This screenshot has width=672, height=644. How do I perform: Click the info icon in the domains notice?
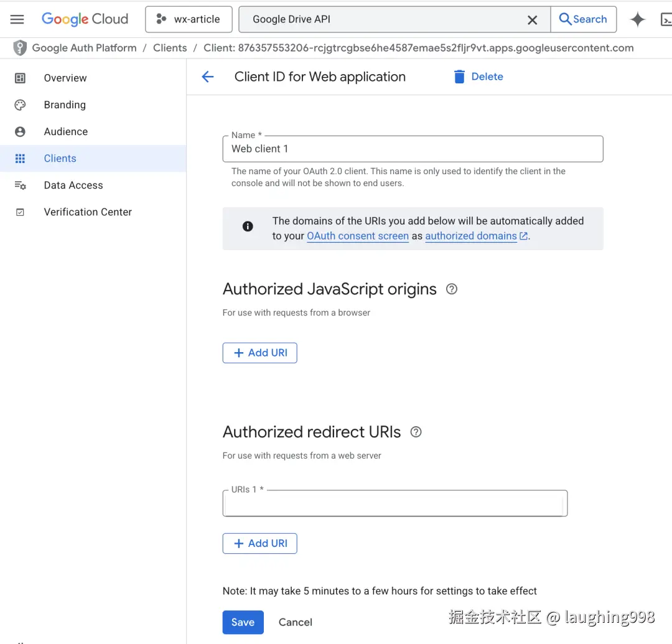[248, 226]
